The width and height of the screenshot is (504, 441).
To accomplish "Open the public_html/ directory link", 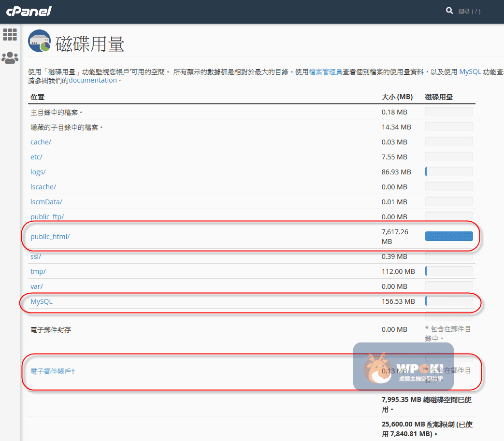I will click(50, 237).
